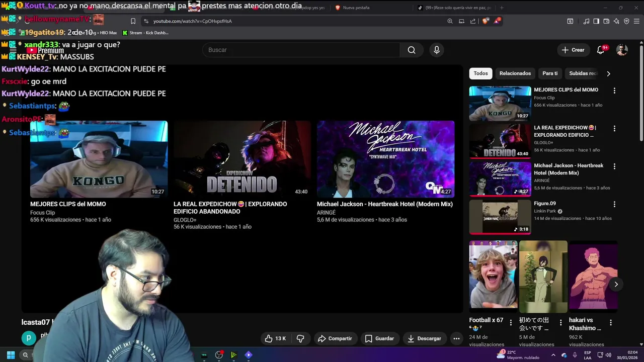Open Brave Rewards triangle icon

tap(497, 21)
